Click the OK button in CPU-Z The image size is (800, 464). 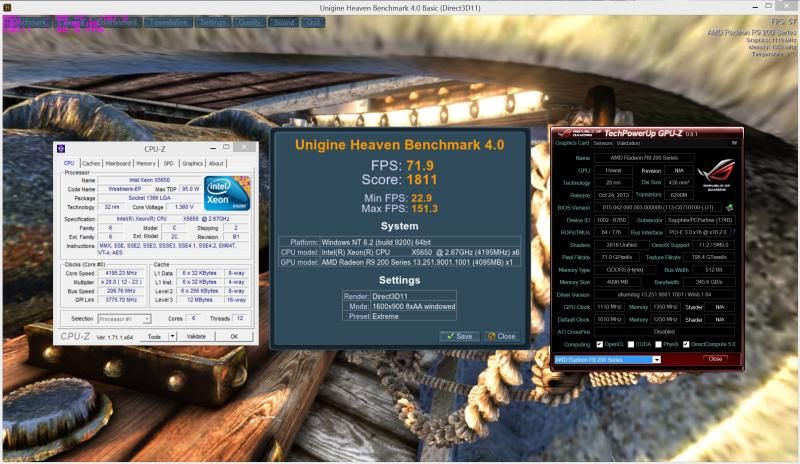point(234,336)
